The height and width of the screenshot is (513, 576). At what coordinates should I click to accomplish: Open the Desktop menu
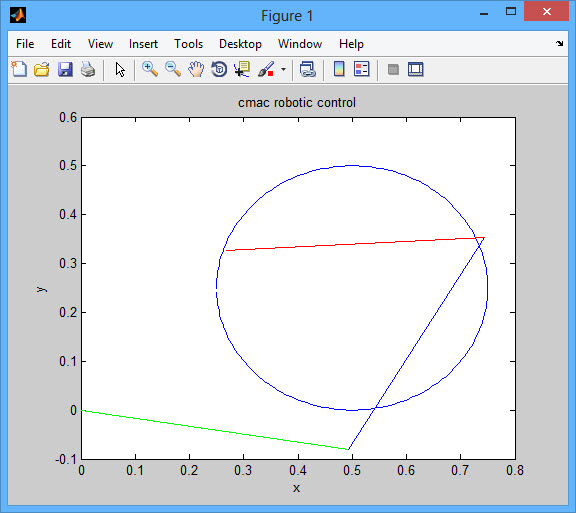point(240,44)
